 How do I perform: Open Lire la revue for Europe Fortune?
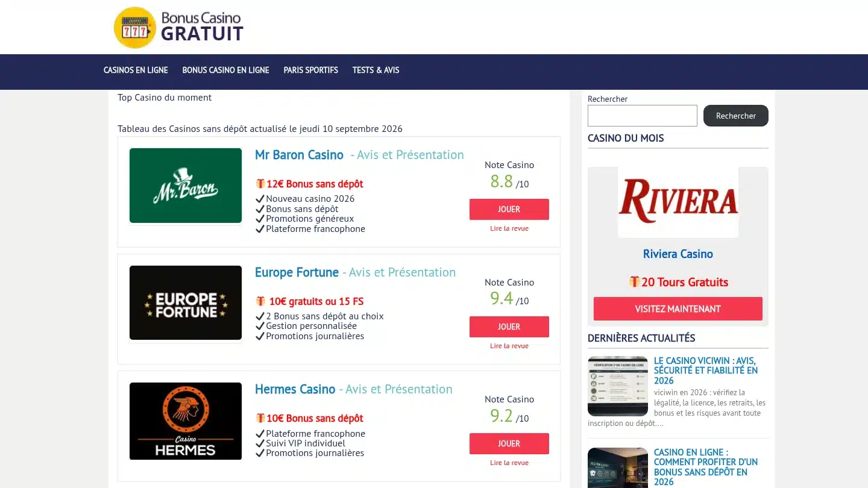(509, 346)
